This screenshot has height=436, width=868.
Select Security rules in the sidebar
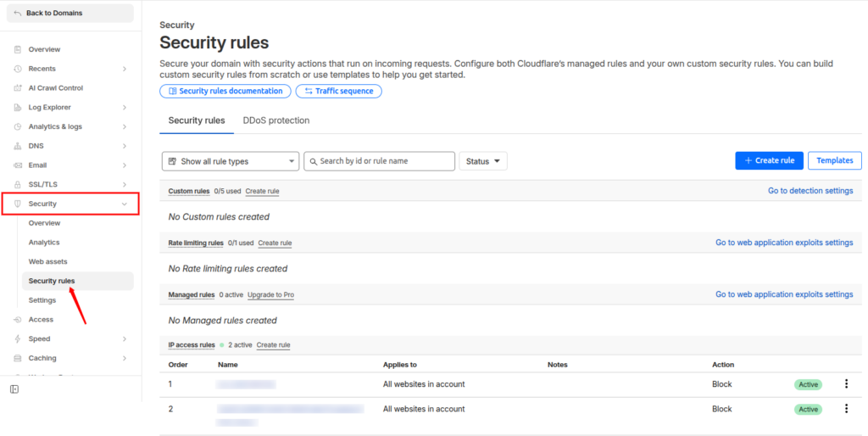tap(77, 281)
